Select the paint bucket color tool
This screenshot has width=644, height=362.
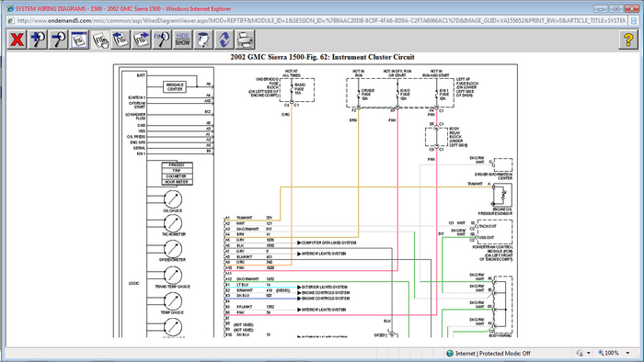[203, 40]
